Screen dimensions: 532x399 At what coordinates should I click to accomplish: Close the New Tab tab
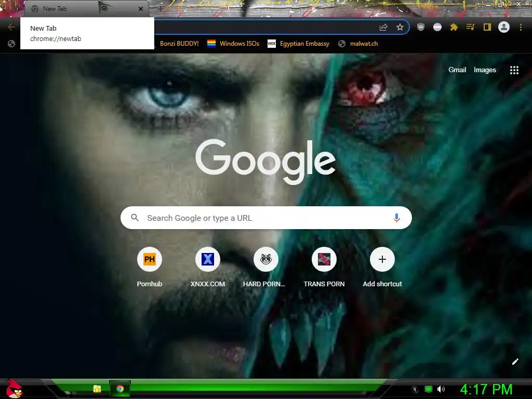click(141, 9)
